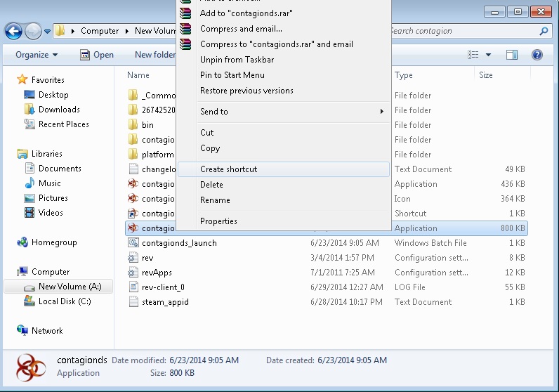Image resolution: width=559 pixels, height=392 pixels.
Task: Expand arrow after Computer breadcrumb
Action: tap(127, 31)
